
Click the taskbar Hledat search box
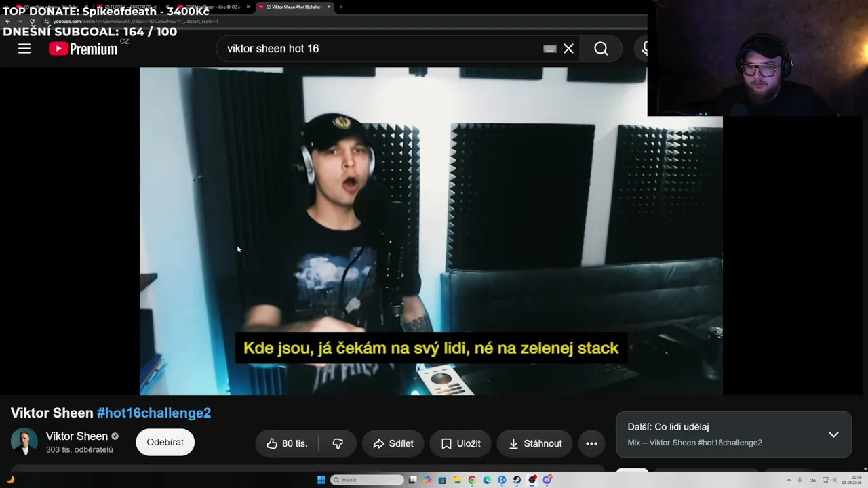tap(367, 480)
